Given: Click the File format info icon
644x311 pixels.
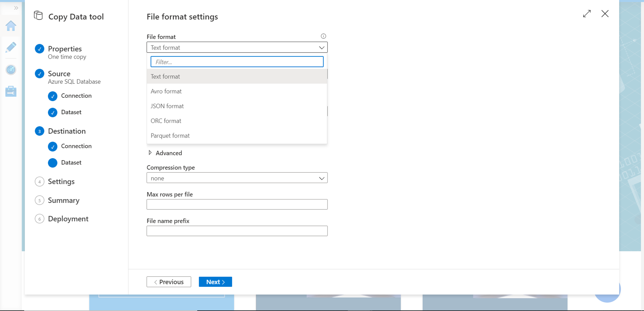Looking at the screenshot, I should point(323,36).
